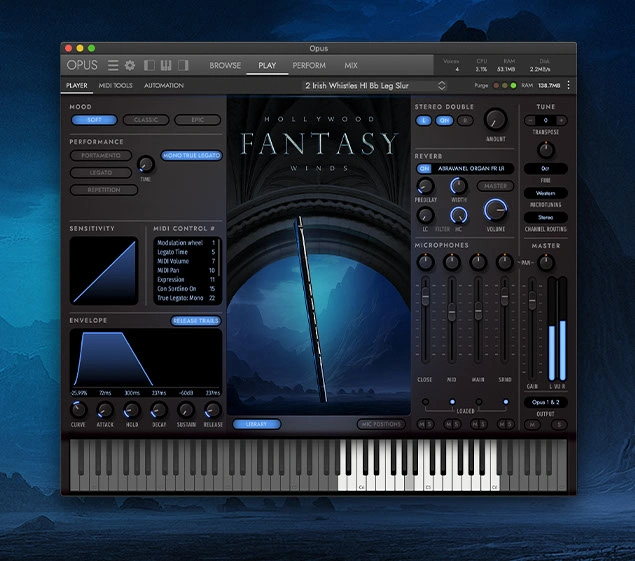Open the instrument selector 2 Irish Whistles

click(375, 85)
